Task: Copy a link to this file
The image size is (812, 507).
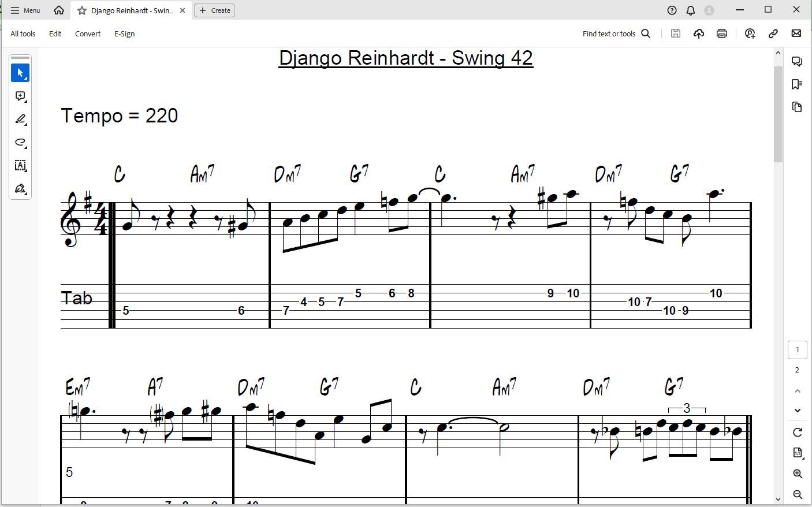Action: tap(773, 33)
